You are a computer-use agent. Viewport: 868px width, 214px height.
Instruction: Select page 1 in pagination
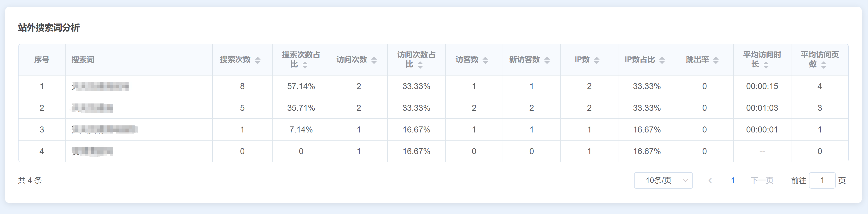[x=733, y=180]
